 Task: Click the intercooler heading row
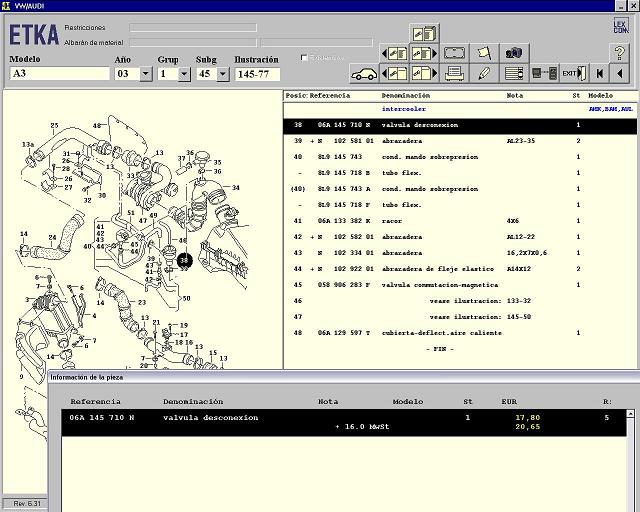[460, 109]
